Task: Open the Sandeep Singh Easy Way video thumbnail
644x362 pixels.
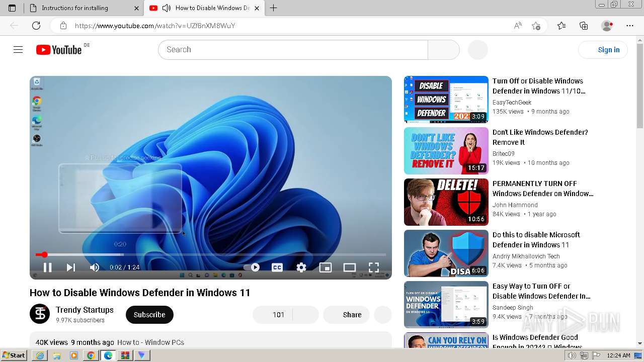Action: [x=446, y=305]
